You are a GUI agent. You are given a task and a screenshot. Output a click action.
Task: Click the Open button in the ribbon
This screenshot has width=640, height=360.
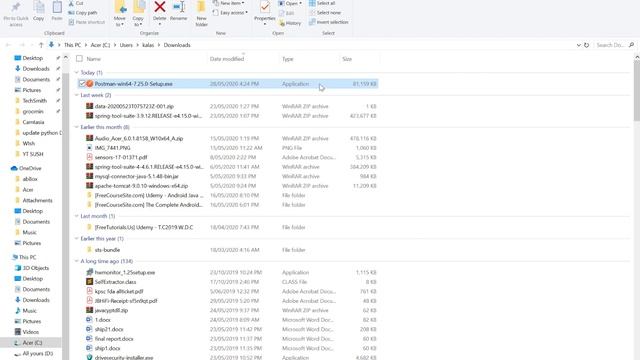pos(290,3)
